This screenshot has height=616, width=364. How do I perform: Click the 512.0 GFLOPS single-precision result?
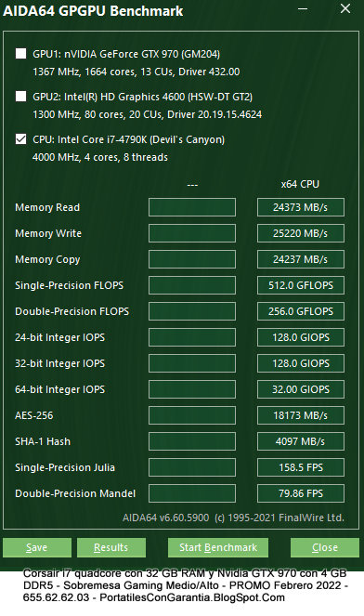(x=301, y=285)
